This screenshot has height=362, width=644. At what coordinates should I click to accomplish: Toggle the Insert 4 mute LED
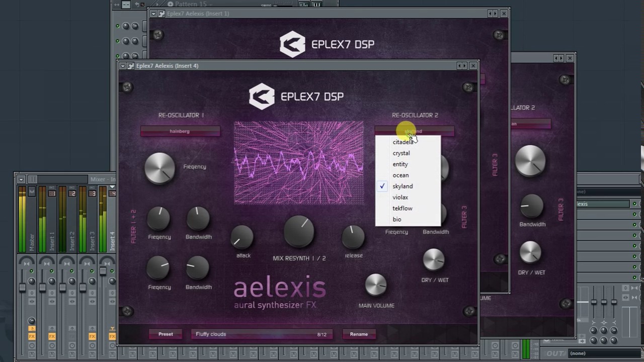(112, 270)
